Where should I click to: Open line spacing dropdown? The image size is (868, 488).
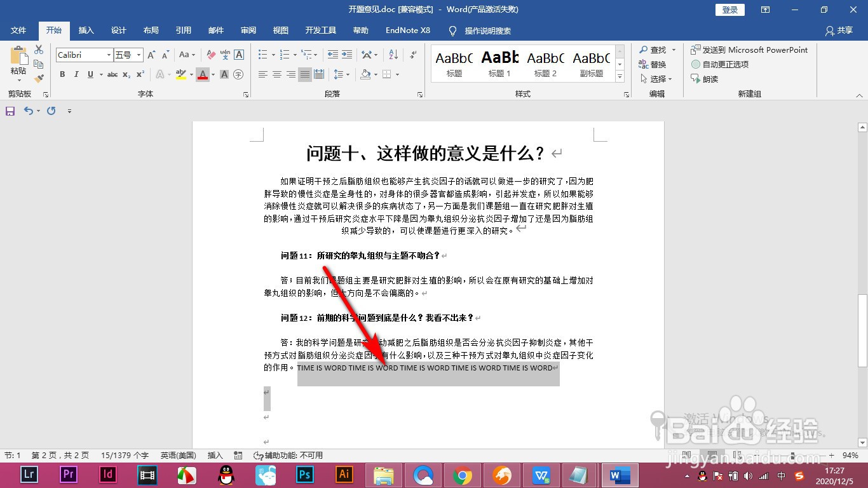342,74
